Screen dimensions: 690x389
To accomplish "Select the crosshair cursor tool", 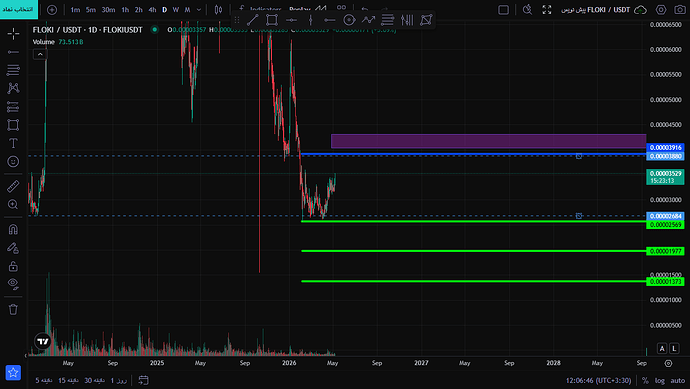I will pyautogui.click(x=13, y=33).
